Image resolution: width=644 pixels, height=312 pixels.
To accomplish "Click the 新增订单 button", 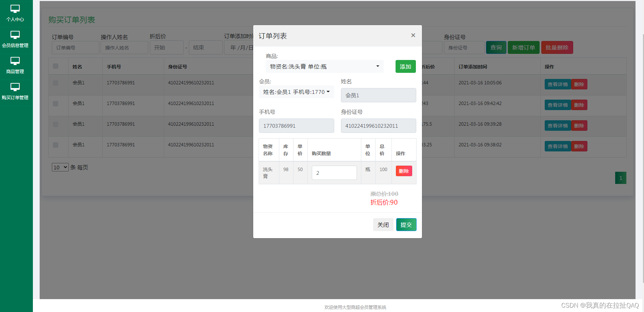I will (x=523, y=47).
